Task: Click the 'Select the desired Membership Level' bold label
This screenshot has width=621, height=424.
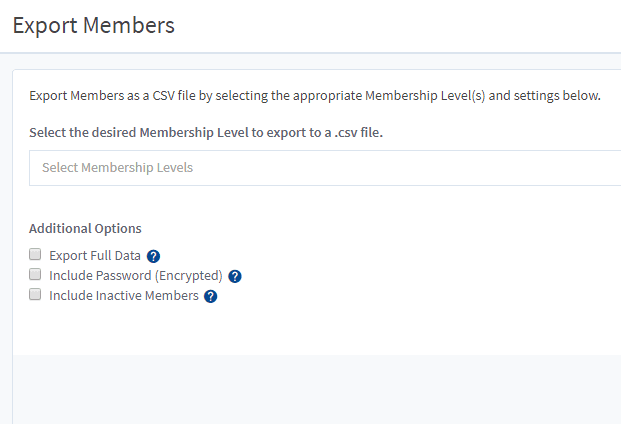Action: (x=206, y=133)
